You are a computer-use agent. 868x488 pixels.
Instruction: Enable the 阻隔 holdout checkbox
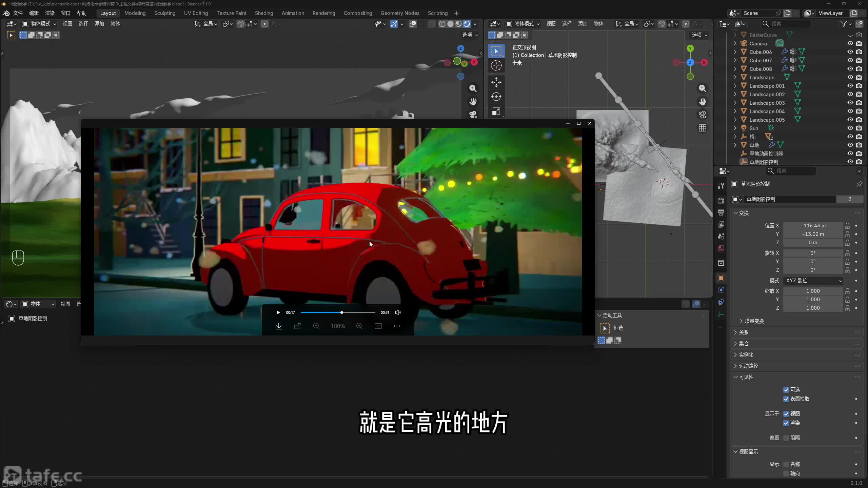tap(786, 438)
